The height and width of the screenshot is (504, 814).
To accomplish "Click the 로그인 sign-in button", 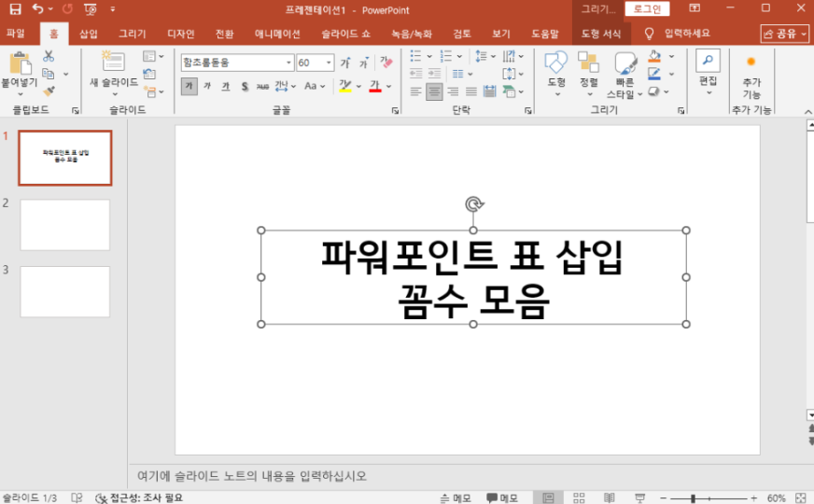I will pyautogui.click(x=647, y=8).
